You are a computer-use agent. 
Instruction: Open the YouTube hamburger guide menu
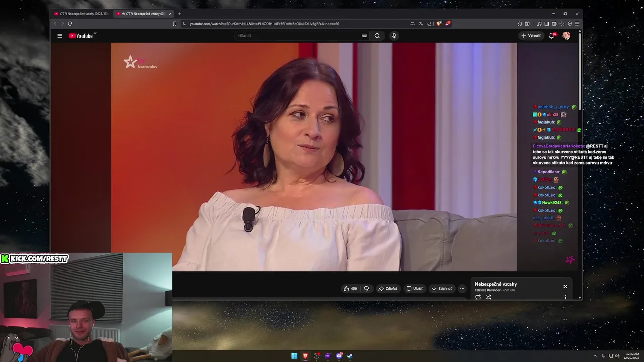tap(60, 36)
